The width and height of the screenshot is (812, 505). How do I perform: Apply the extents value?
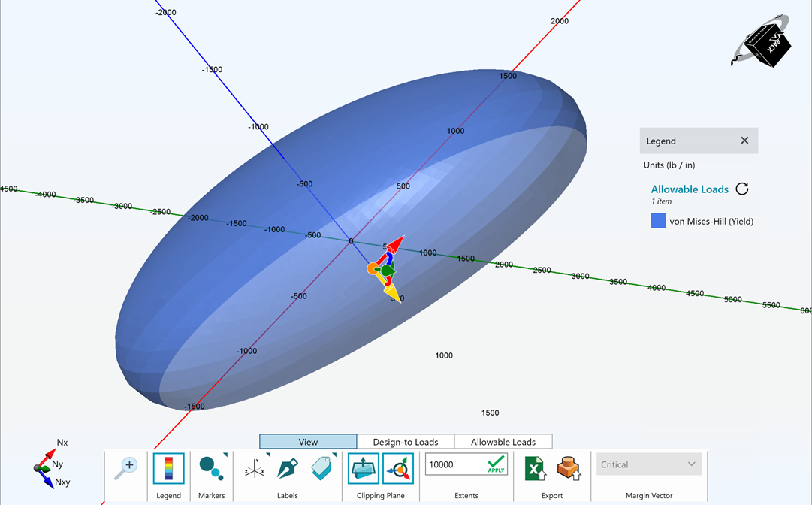pos(496,464)
